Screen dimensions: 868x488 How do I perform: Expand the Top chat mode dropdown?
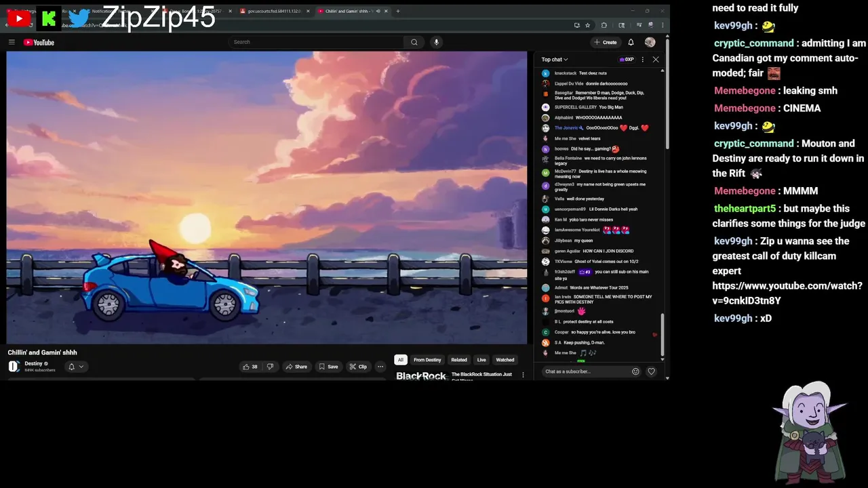[555, 60]
